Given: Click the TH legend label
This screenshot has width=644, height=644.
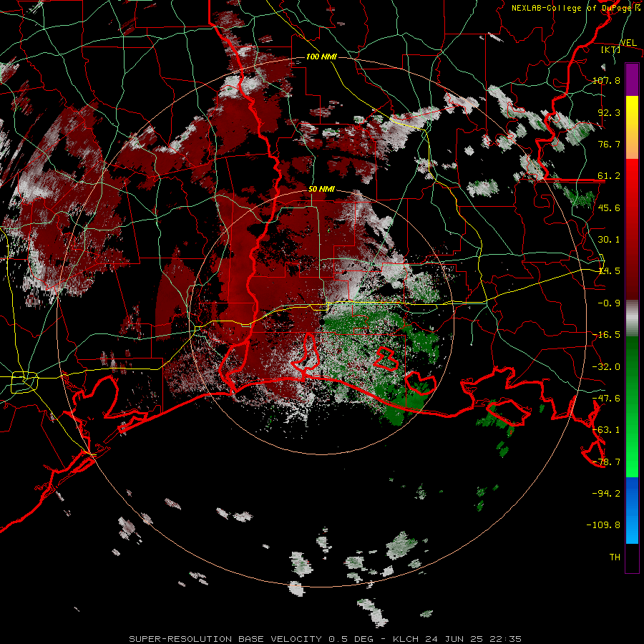Looking at the screenshot, I should pyautogui.click(x=615, y=557).
